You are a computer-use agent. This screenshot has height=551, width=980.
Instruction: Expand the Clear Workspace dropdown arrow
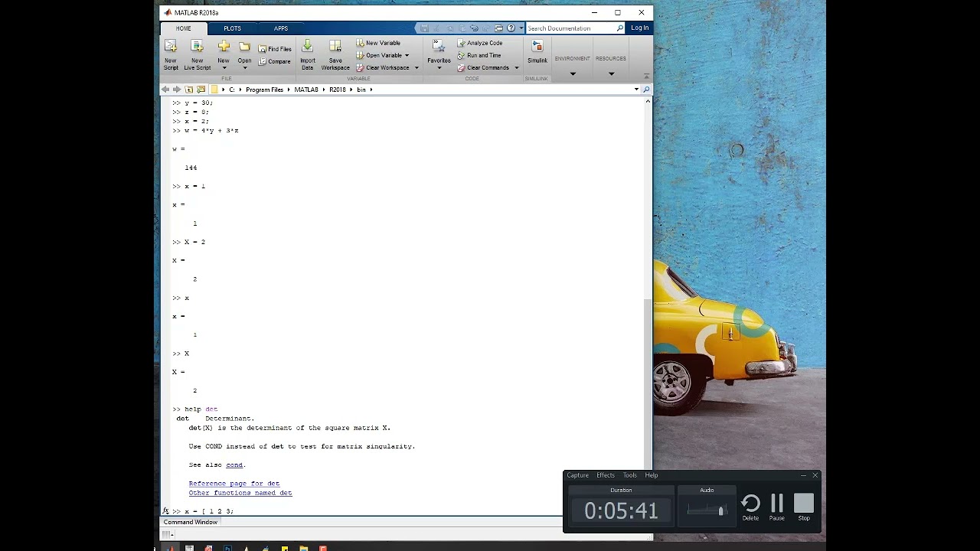point(416,67)
